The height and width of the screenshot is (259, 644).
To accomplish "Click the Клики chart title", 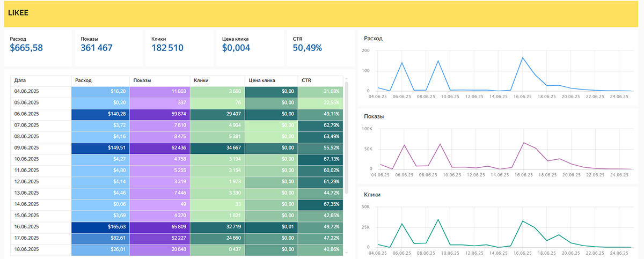I will pos(372,195).
